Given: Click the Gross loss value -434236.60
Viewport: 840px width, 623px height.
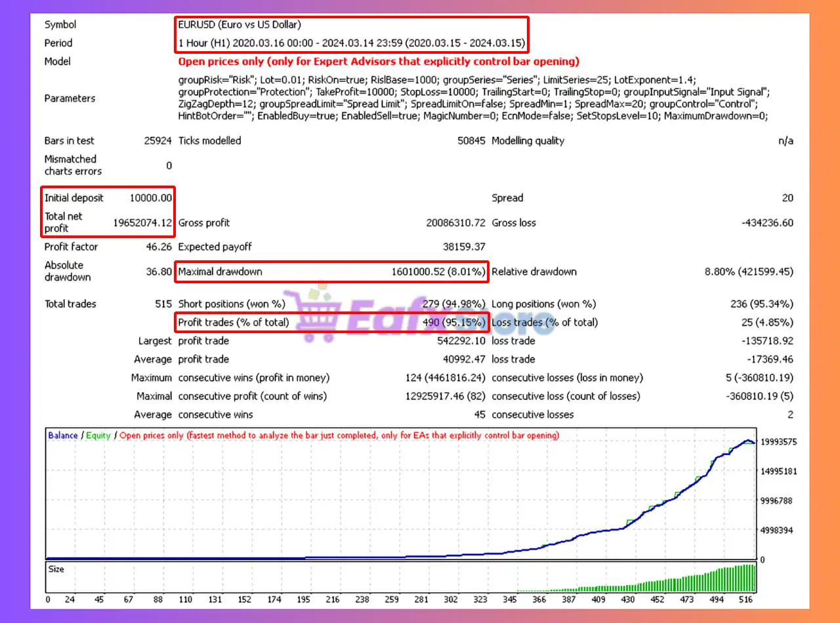Looking at the screenshot, I should (x=767, y=223).
